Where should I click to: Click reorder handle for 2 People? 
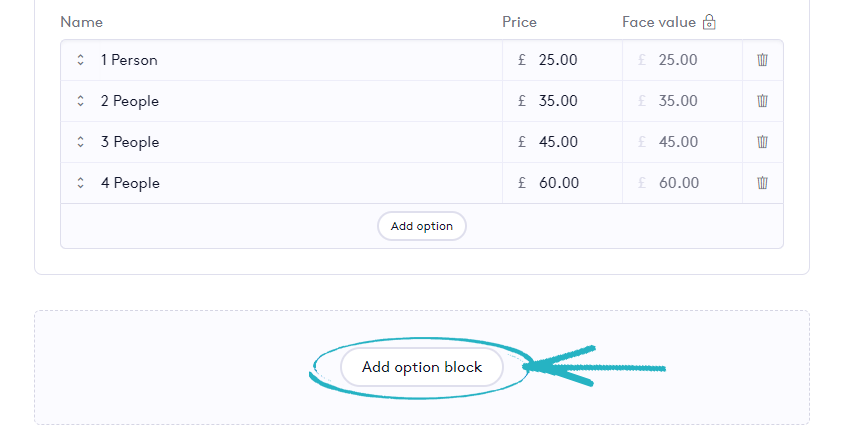(x=80, y=101)
